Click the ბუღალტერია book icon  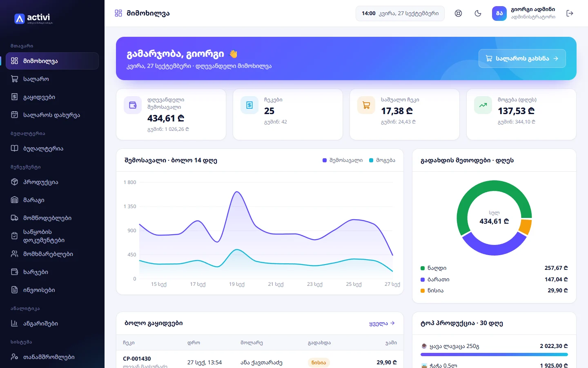(x=14, y=148)
